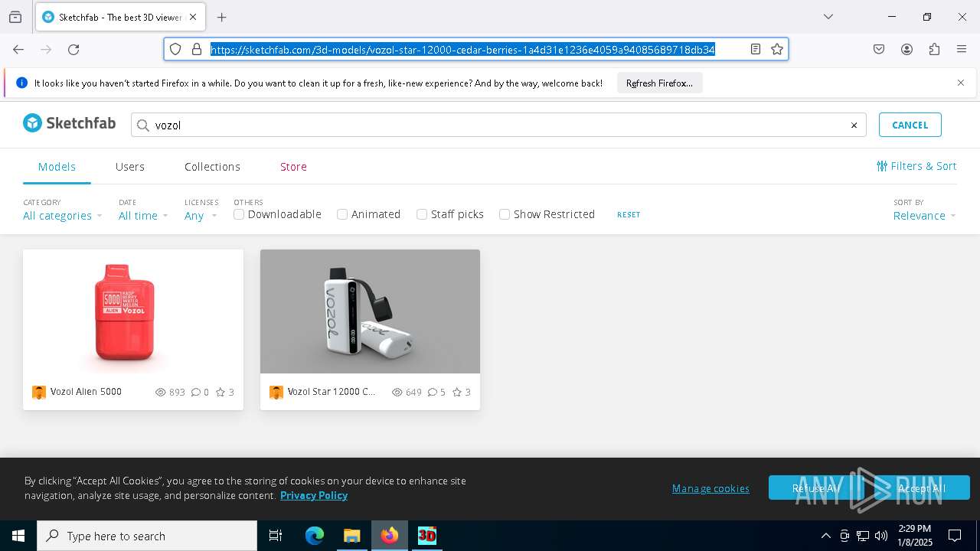Screen dimensions: 980x551
Task: Open the Firefox application menu
Action: (x=962, y=49)
